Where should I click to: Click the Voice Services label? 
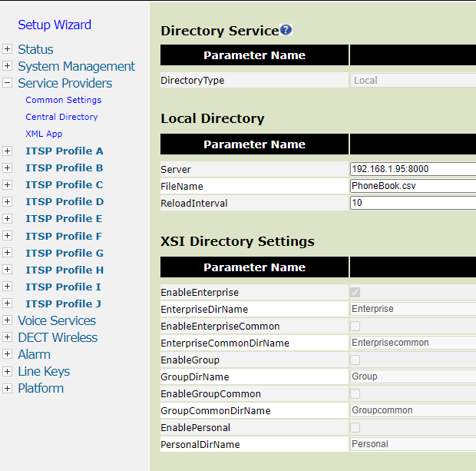click(57, 320)
